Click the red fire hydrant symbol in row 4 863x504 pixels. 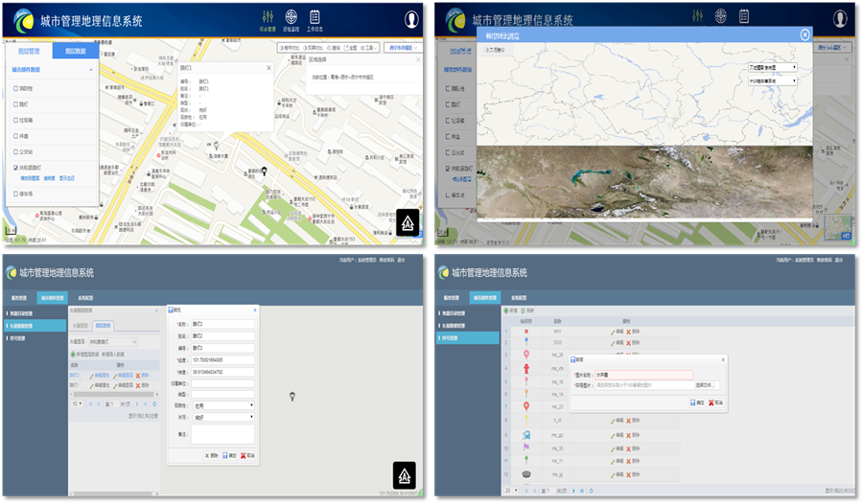tap(526, 369)
